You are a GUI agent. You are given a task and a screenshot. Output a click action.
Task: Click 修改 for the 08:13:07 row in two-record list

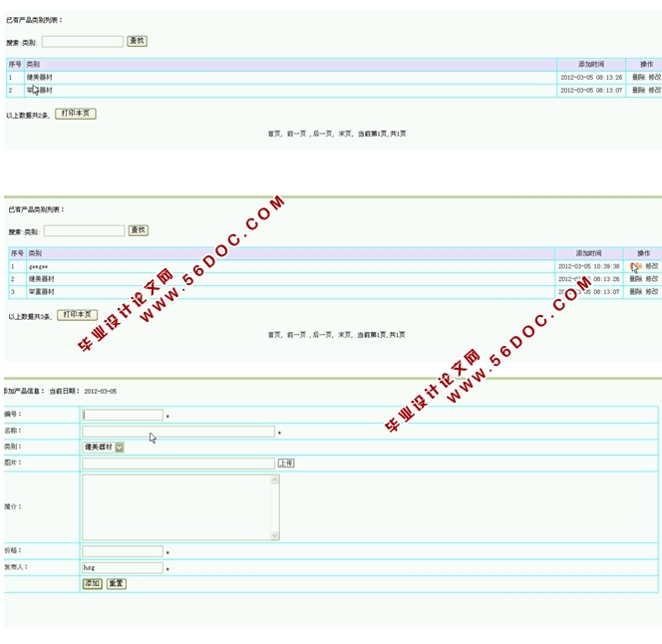(654, 90)
